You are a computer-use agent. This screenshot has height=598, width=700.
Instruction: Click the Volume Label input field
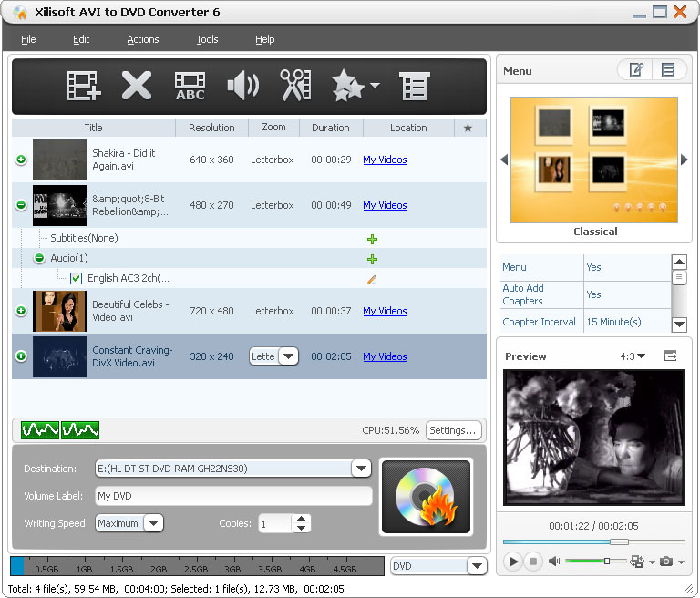tap(233, 496)
